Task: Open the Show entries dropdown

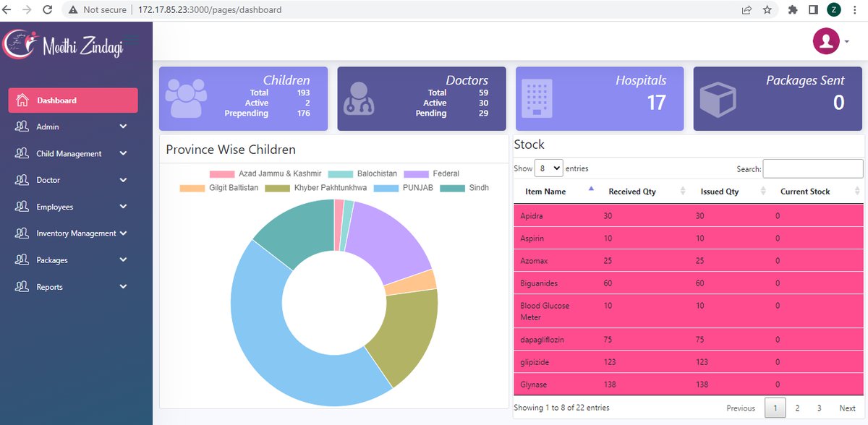Action: [549, 168]
